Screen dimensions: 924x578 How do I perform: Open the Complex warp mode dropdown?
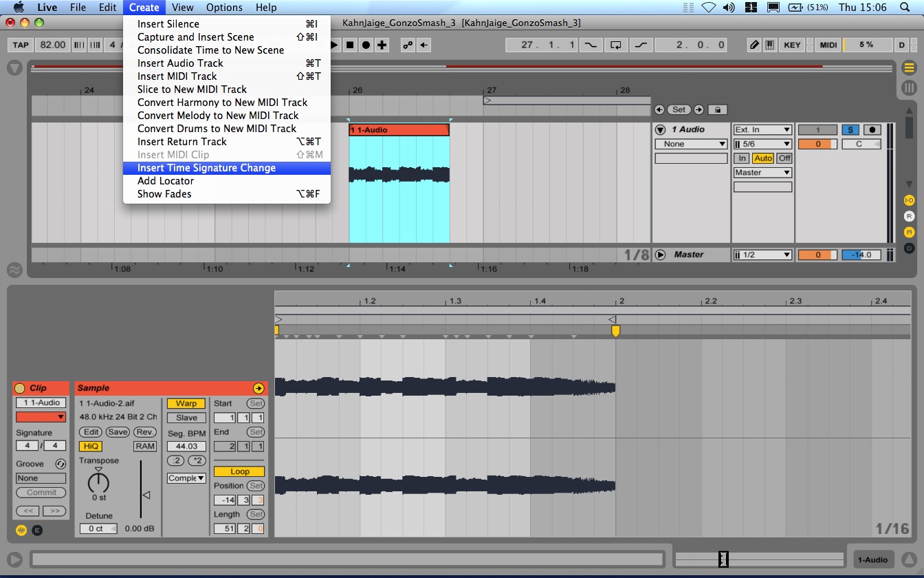[x=186, y=478]
